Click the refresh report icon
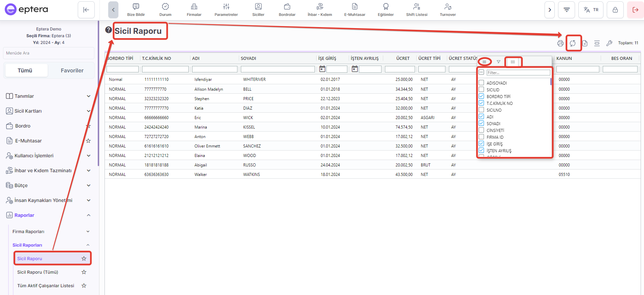Image resolution: width=644 pixels, height=295 pixels. [x=573, y=43]
